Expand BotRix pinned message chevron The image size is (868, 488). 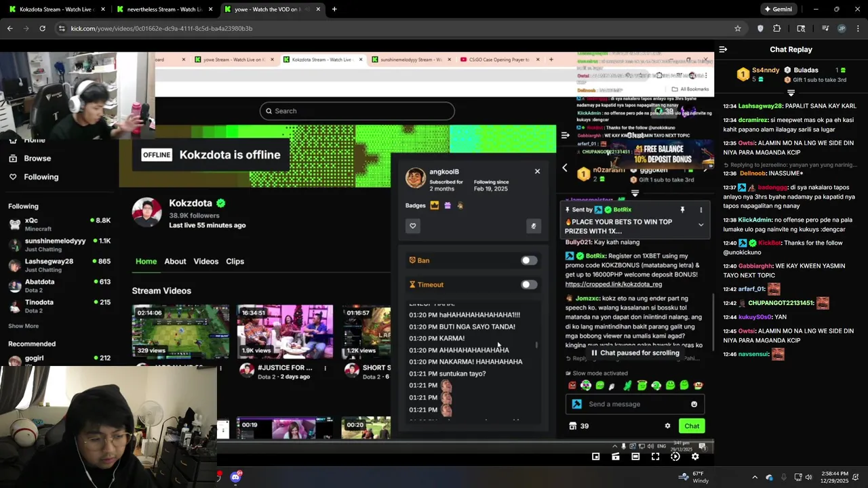[x=701, y=225]
